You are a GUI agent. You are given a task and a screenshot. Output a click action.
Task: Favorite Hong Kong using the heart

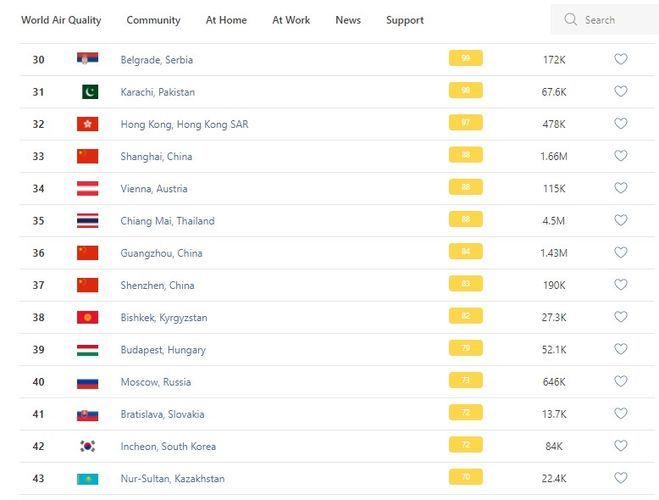tap(620, 124)
